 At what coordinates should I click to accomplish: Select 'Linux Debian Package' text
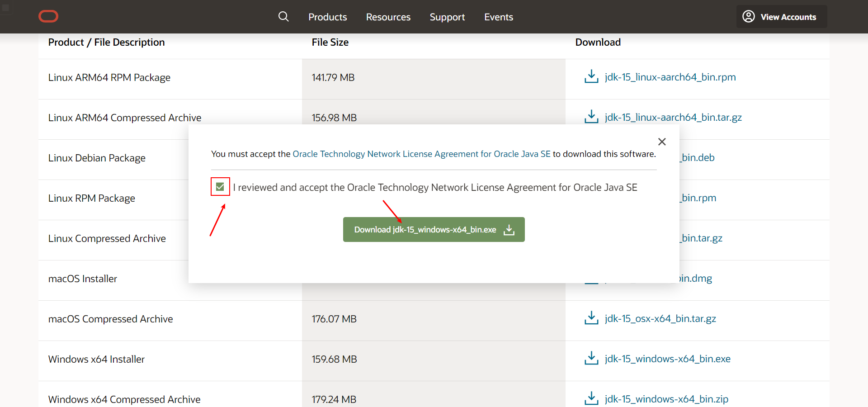[97, 158]
